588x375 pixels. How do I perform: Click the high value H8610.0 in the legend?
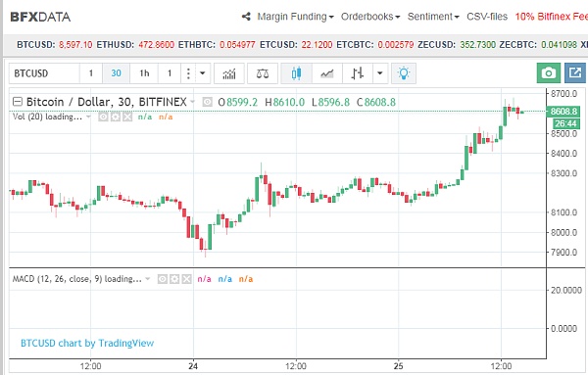point(285,102)
